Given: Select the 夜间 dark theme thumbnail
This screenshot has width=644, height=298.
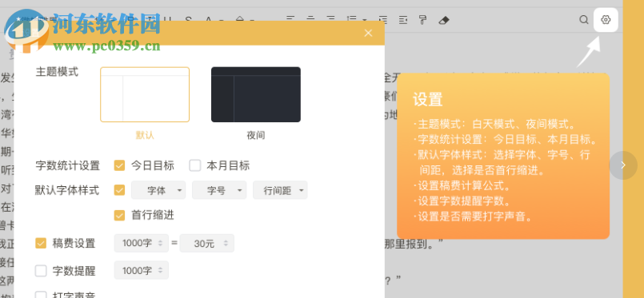Looking at the screenshot, I should 256,94.
